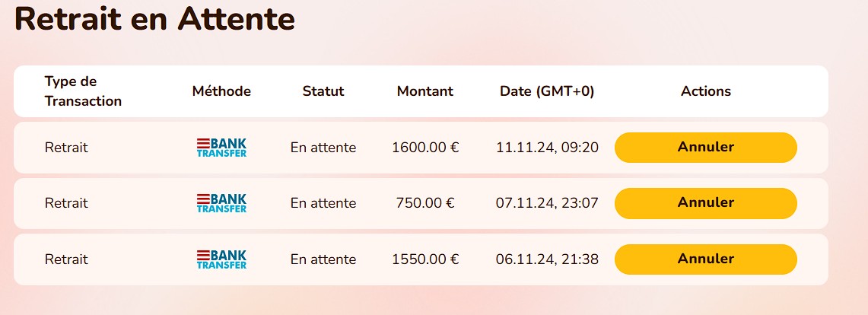Viewport: 868px width, 315px height.
Task: Click the date 11.11.24, 09:20
Action: tap(547, 148)
